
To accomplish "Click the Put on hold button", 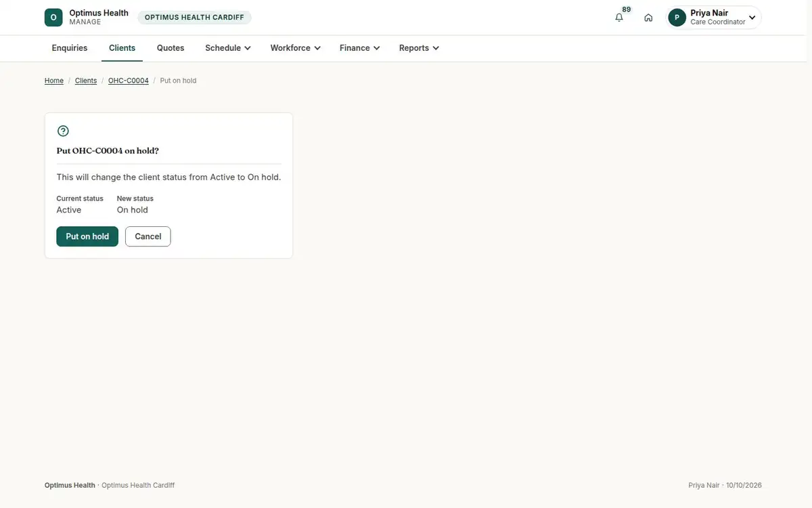I will click(87, 236).
